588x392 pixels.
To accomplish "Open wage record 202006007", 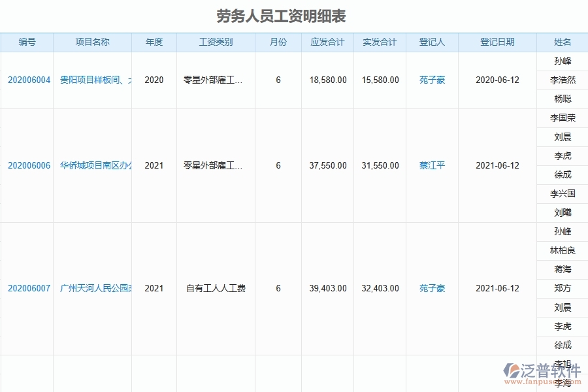I will pyautogui.click(x=27, y=288).
